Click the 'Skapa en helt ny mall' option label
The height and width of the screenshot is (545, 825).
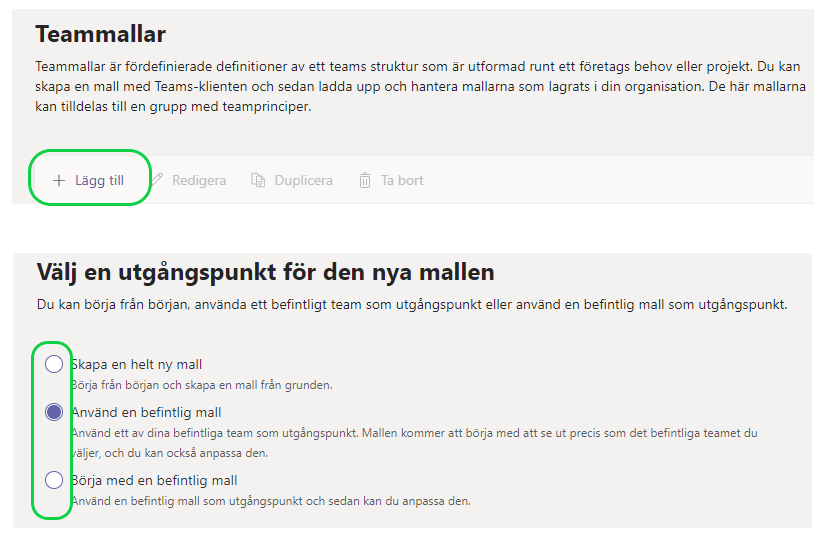[x=137, y=364]
